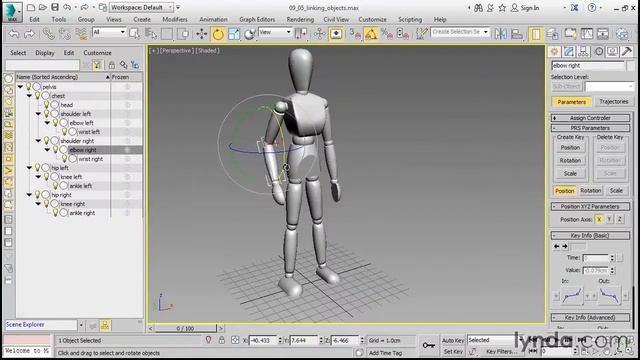Toggle Spinner Snap icon

(x=403, y=34)
